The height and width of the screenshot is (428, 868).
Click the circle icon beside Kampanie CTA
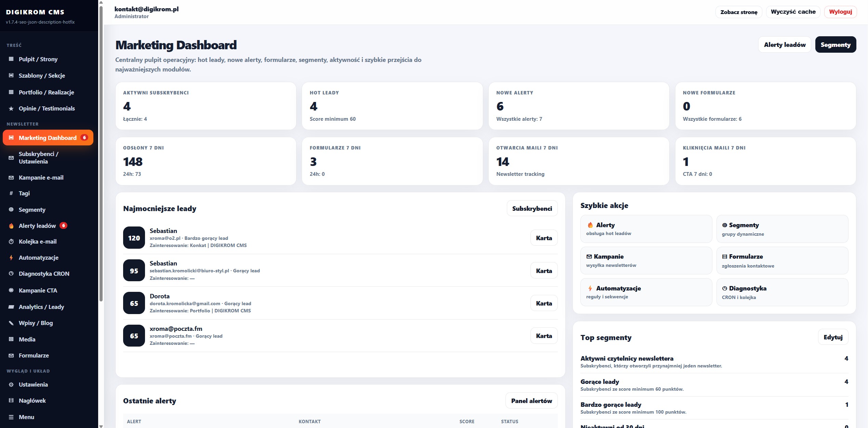click(x=11, y=290)
